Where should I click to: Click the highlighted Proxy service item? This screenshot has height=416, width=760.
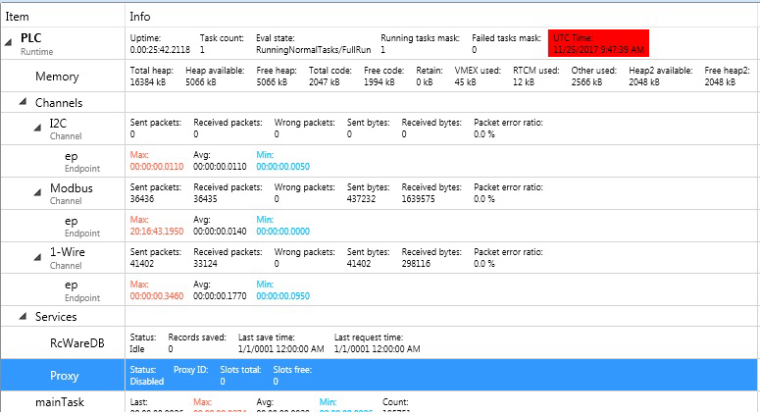[x=64, y=376]
